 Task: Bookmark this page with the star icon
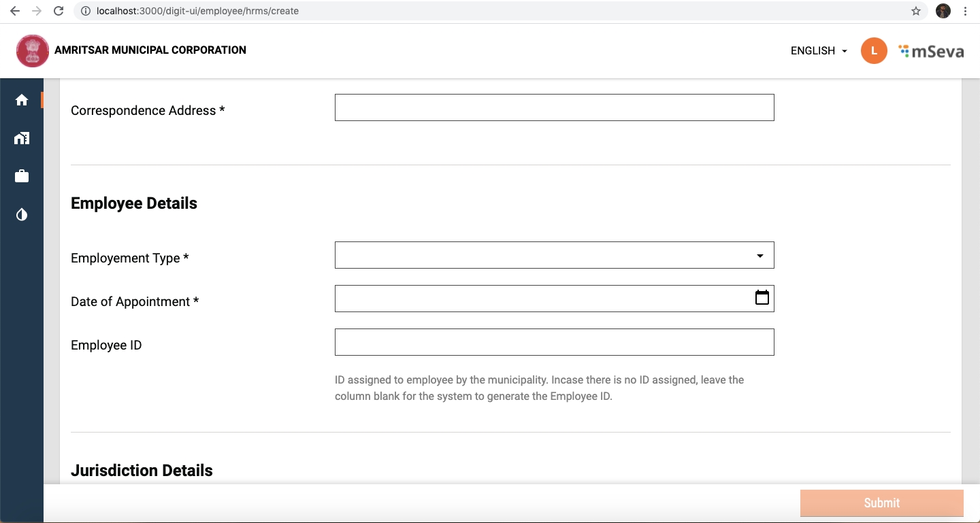tap(916, 11)
